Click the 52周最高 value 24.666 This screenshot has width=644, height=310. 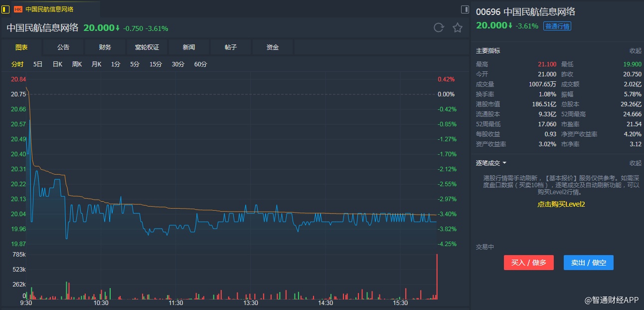coord(632,114)
